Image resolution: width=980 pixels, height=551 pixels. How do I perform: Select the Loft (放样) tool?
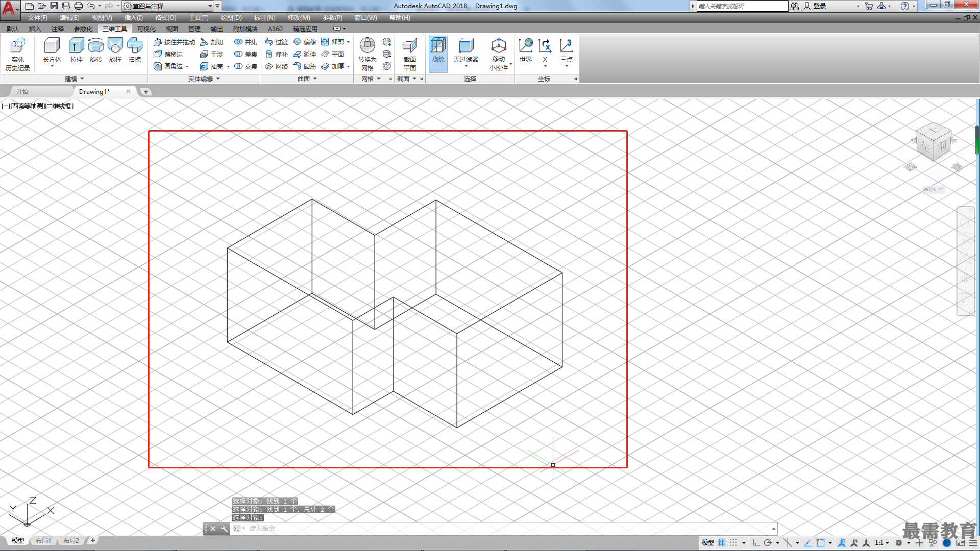tap(115, 51)
